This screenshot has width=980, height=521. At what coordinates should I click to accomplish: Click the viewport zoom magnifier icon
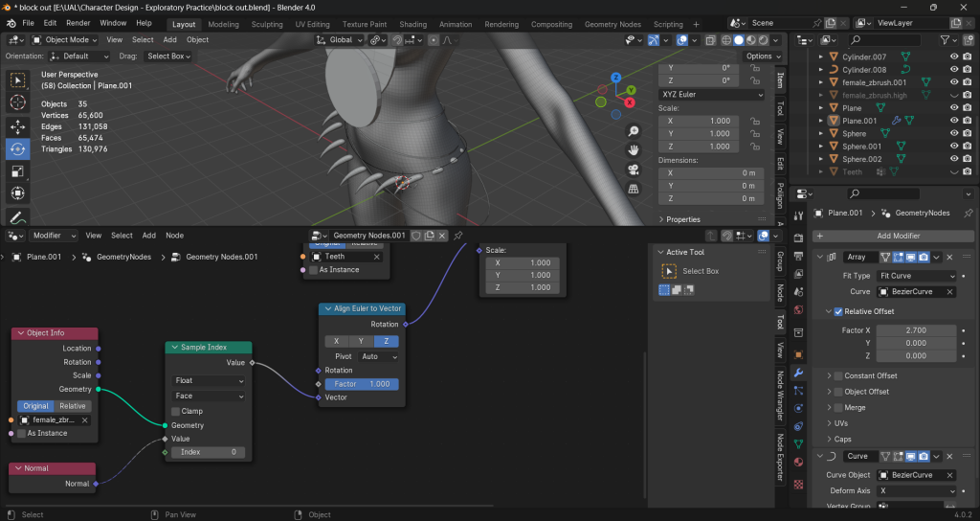click(x=634, y=130)
